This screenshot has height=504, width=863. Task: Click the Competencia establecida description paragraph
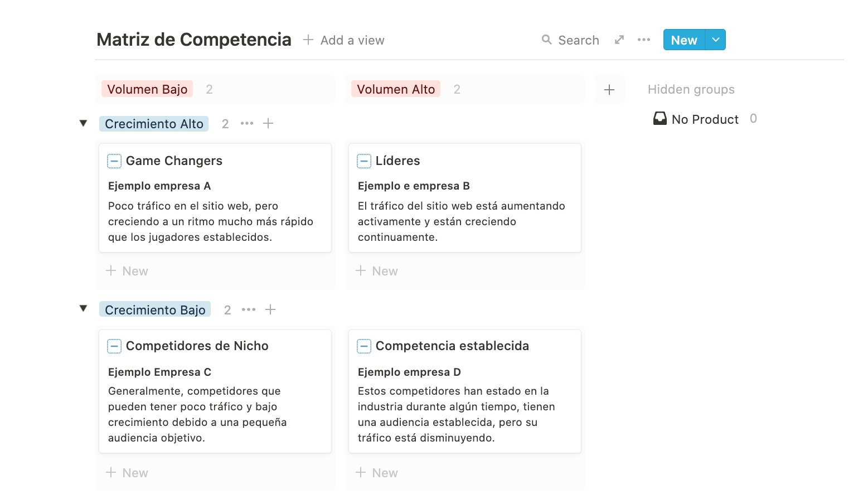[457, 414]
